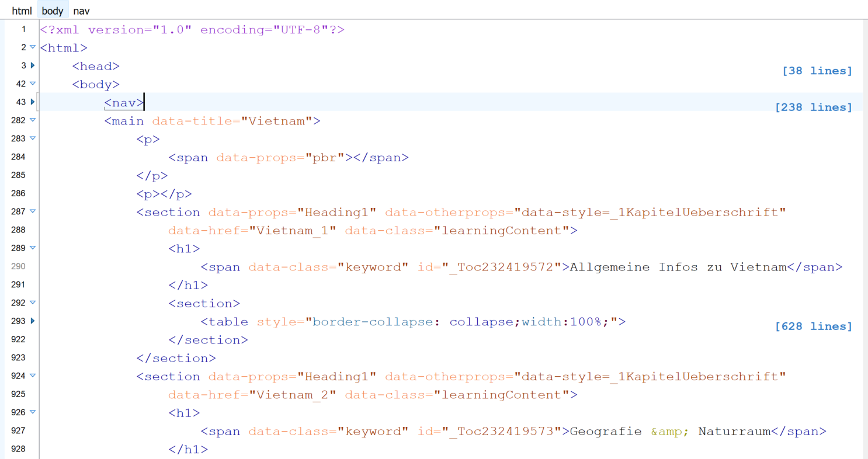Image resolution: width=868 pixels, height=459 pixels.
Task: Click the table style border-collapse attribute
Action: click(x=438, y=322)
